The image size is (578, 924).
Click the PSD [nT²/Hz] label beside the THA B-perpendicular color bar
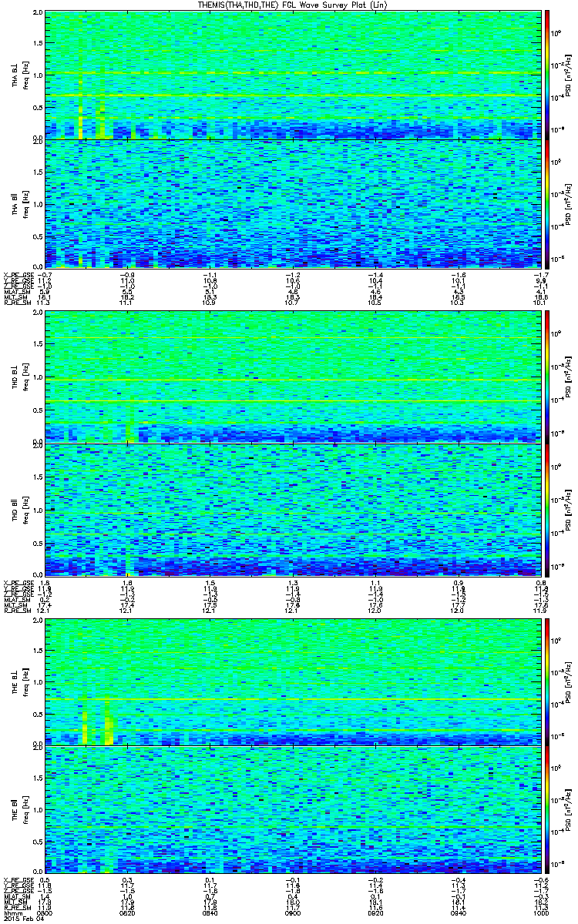click(568, 75)
